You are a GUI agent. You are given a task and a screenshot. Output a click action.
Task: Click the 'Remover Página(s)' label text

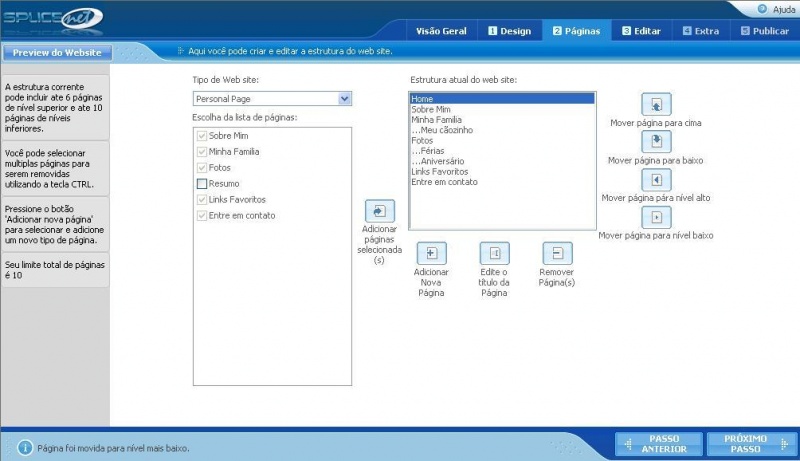[557, 277]
